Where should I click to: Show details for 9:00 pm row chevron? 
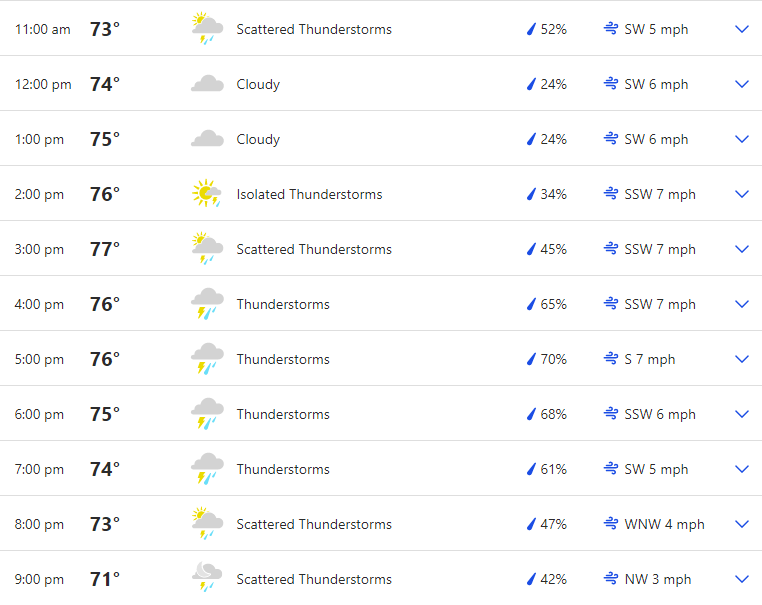click(x=742, y=579)
